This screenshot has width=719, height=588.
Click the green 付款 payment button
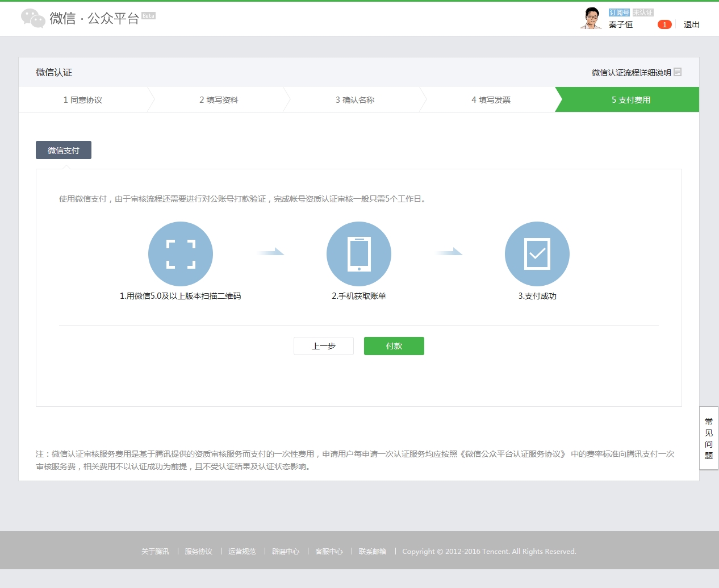(394, 345)
